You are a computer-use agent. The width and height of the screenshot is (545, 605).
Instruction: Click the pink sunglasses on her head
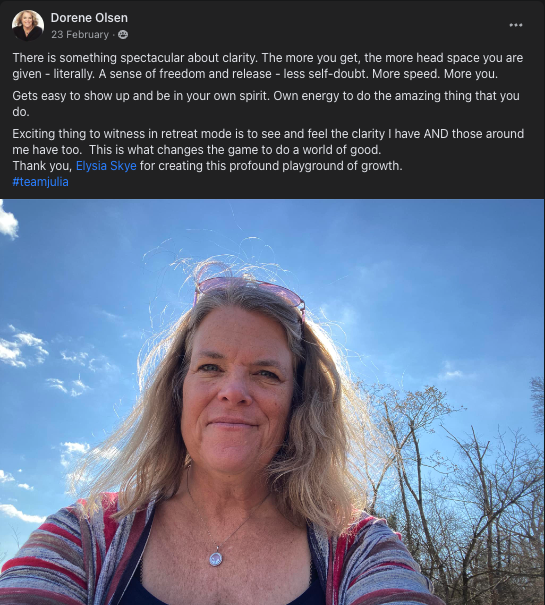pyautogui.click(x=249, y=292)
